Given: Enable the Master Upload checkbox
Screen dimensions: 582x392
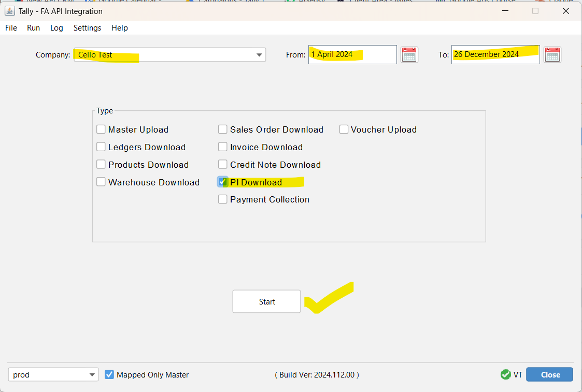Looking at the screenshot, I should [x=101, y=129].
